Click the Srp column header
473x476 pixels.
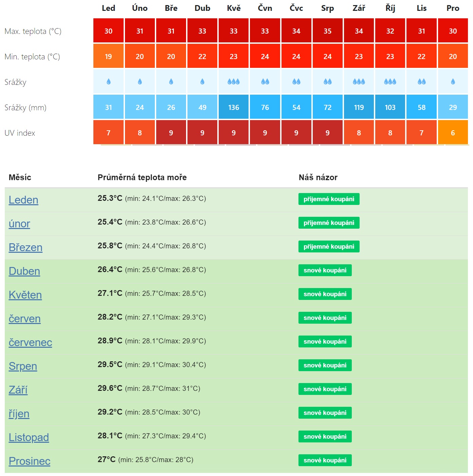coord(328,8)
